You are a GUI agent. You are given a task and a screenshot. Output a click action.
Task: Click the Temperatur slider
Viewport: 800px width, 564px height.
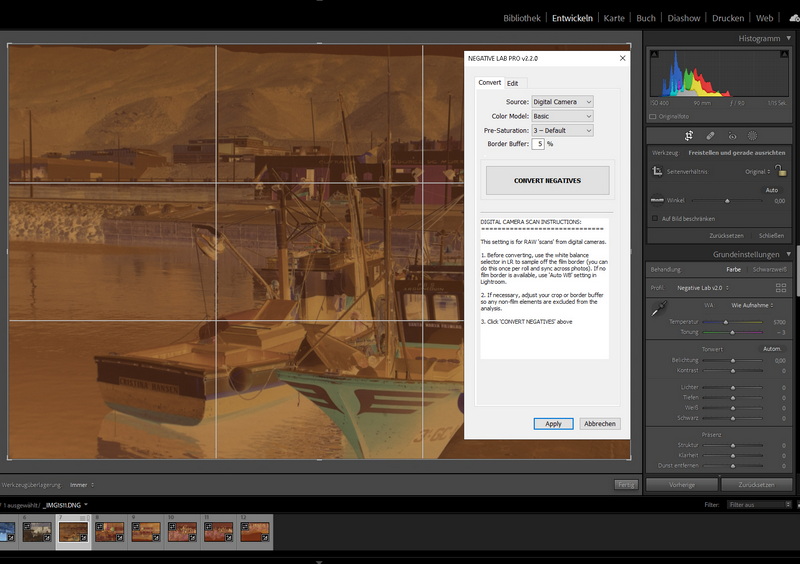[726, 322]
